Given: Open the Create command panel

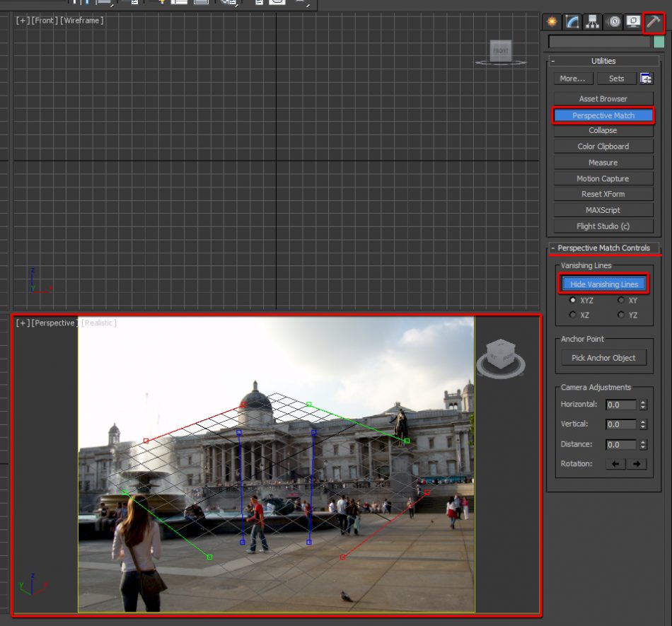Looking at the screenshot, I should (551, 21).
